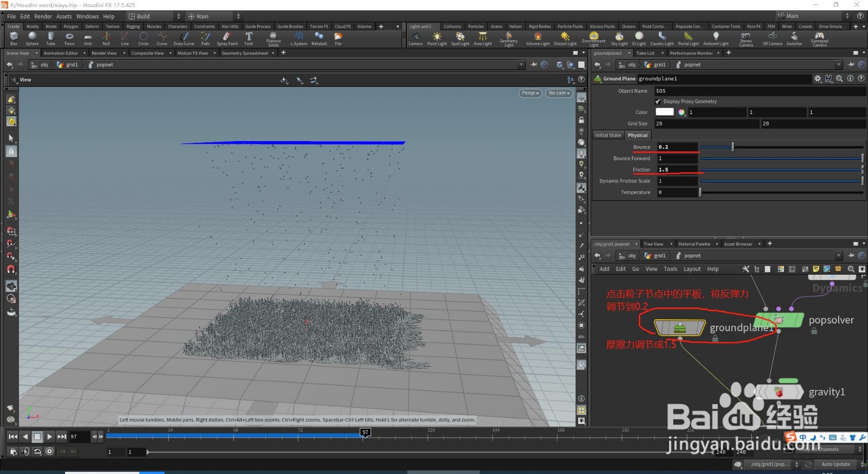Add a Sky Light
Image resolution: width=868 pixels, height=474 pixels.
619,39
